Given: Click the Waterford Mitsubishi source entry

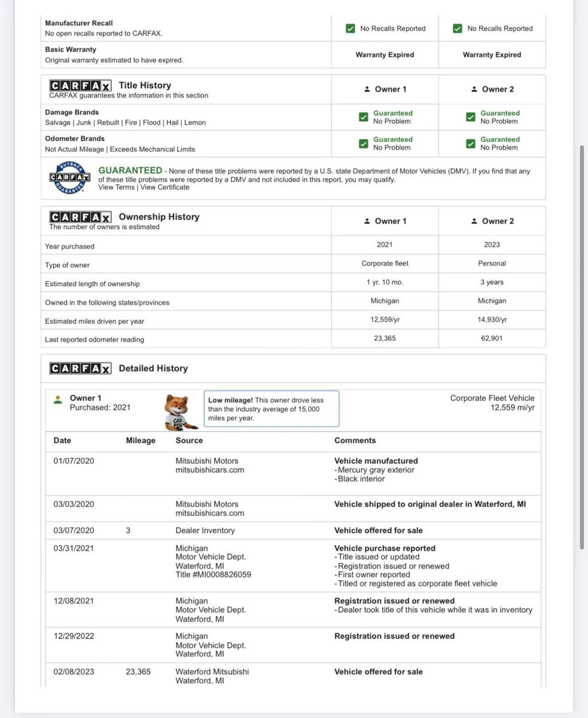Looking at the screenshot, I should pos(212,671).
